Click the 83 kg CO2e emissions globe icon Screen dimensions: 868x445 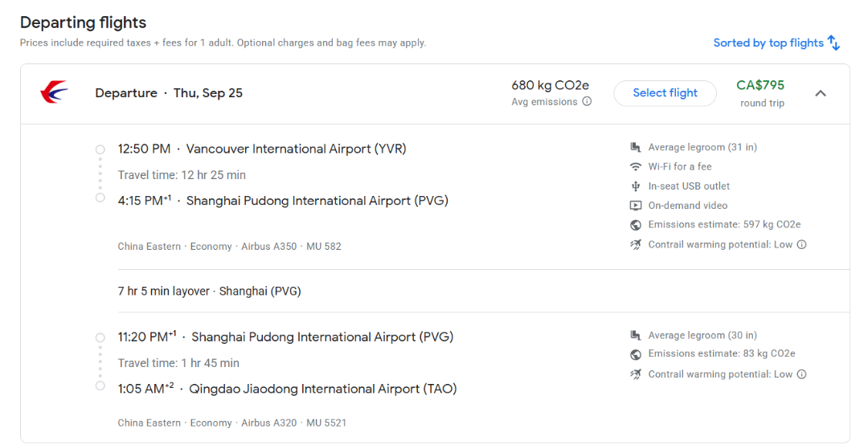[x=636, y=354]
